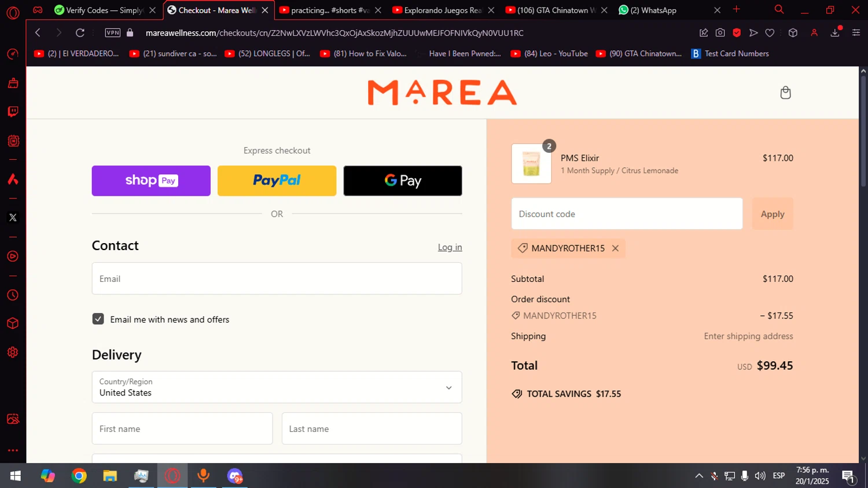Click the MAREA logo
The width and height of the screenshot is (868, 488).
(442, 93)
